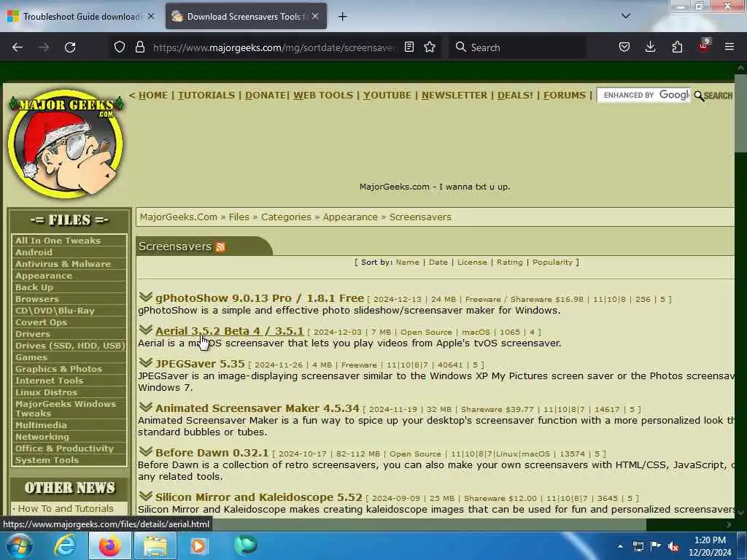The image size is (747, 560).
Task: Open the Aerial 3.5.2 Beta 4 link
Action: (x=229, y=331)
